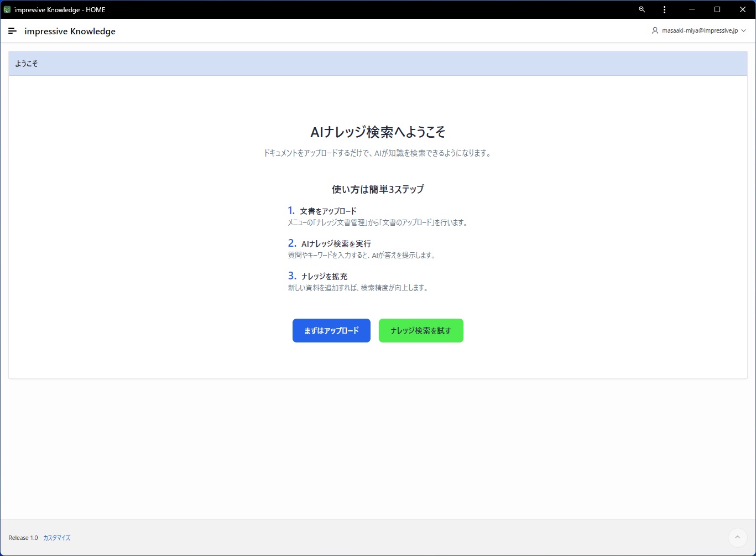Open the navigation sidebar hamburger menu
756x556 pixels.
tap(12, 31)
